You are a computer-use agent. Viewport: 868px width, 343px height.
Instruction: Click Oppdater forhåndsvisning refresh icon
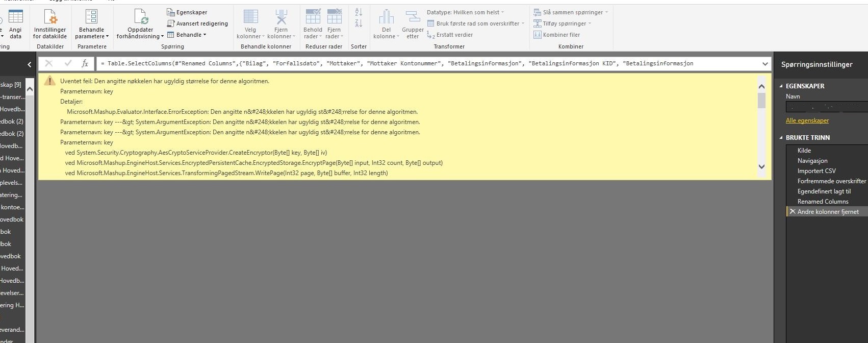coord(141,17)
